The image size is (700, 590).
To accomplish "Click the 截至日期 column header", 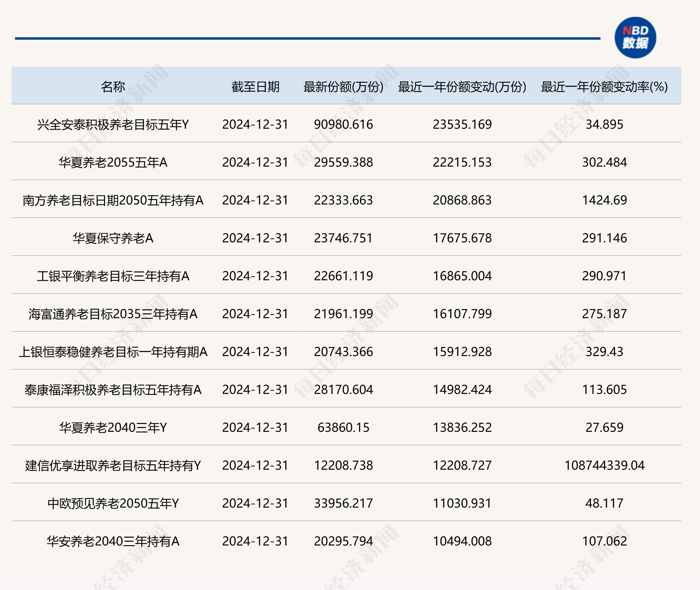I will pyautogui.click(x=256, y=87).
